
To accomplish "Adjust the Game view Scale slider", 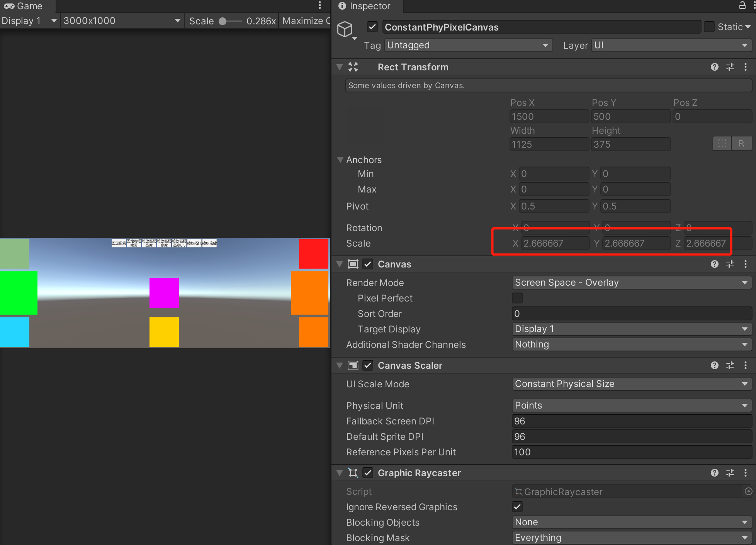I will tap(223, 21).
